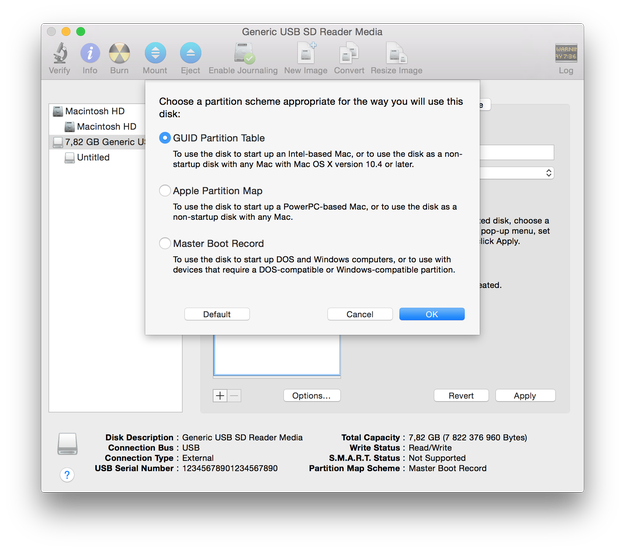The image size is (625, 551).
Task: Confirm scheme with OK button
Action: pyautogui.click(x=432, y=314)
